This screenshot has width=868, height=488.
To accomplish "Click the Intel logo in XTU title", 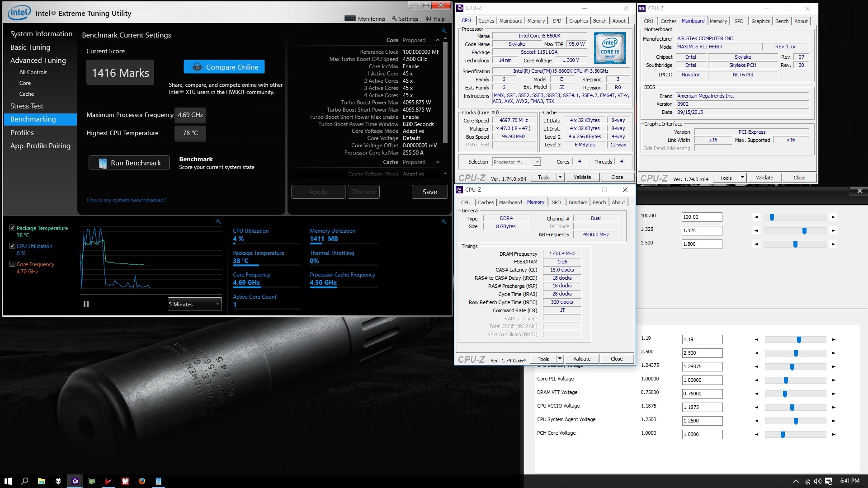I will coord(19,13).
